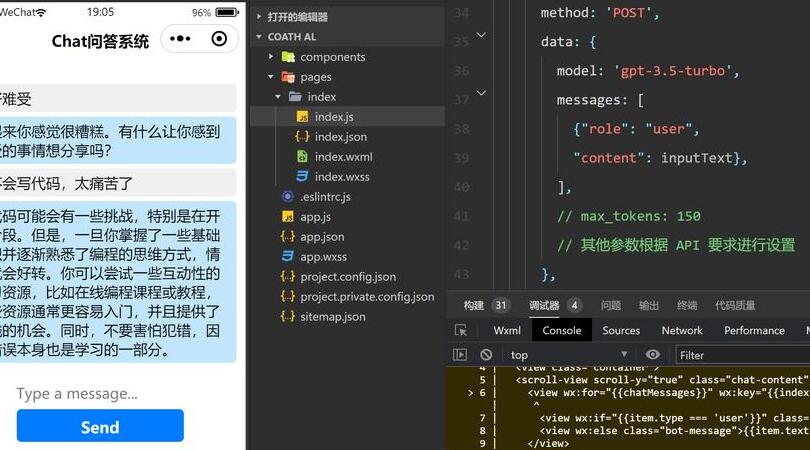This screenshot has width=810, height=450.
Task: Open the top context dropdown
Action: point(569,355)
